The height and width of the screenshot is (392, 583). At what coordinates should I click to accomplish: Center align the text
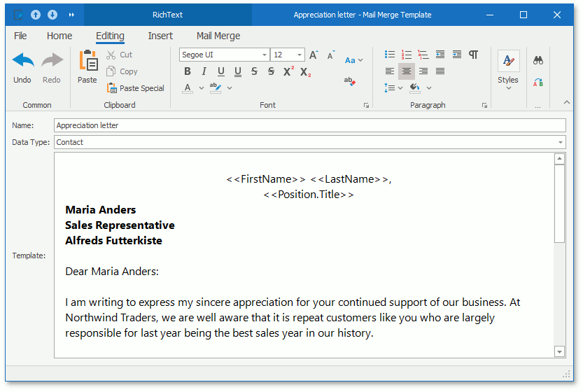(x=407, y=71)
